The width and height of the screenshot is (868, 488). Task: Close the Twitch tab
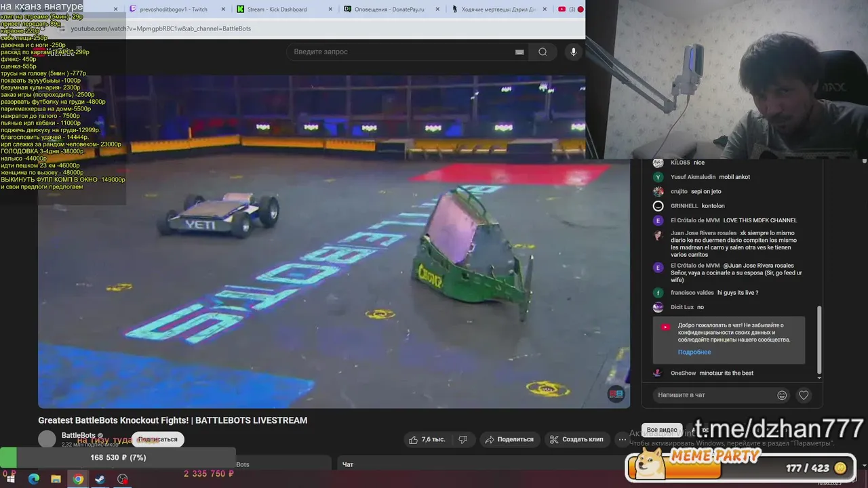coord(224,9)
